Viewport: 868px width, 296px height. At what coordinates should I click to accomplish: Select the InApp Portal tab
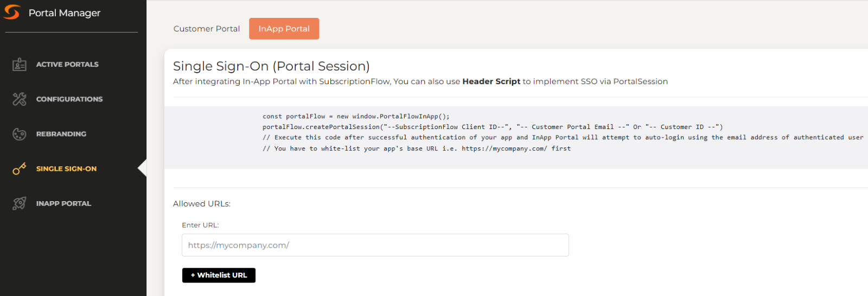coord(284,29)
